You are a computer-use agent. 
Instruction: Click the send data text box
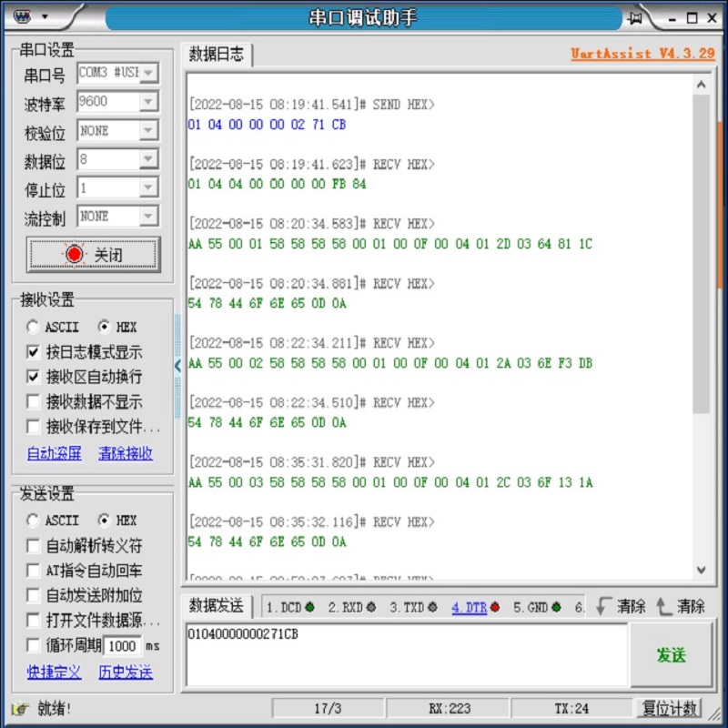click(407, 655)
